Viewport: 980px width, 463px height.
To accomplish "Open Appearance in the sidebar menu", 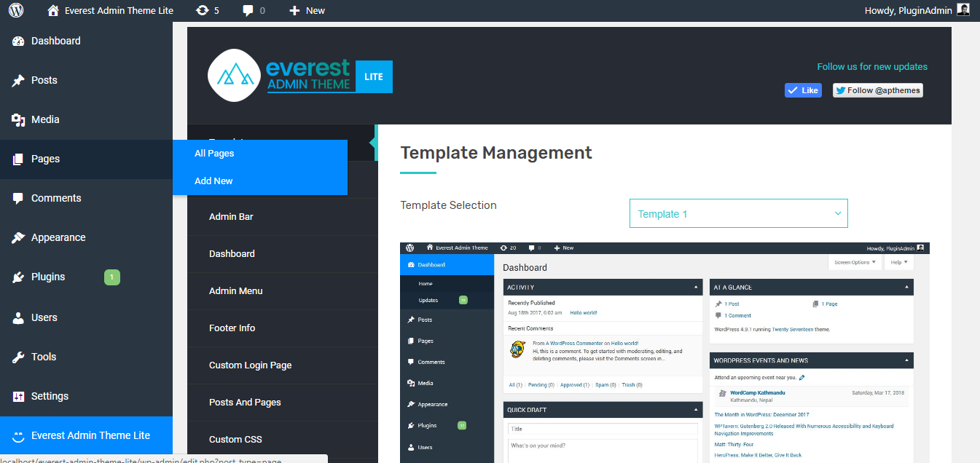I will click(x=86, y=237).
